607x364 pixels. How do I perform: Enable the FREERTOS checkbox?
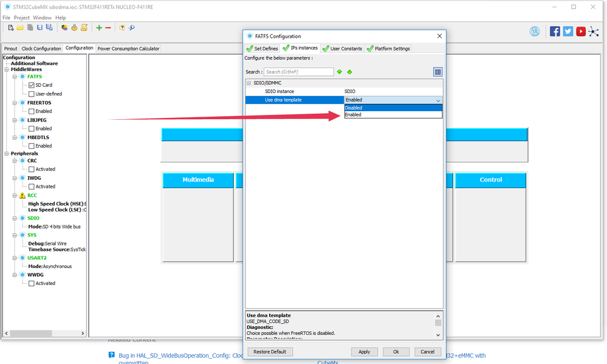tap(32, 112)
